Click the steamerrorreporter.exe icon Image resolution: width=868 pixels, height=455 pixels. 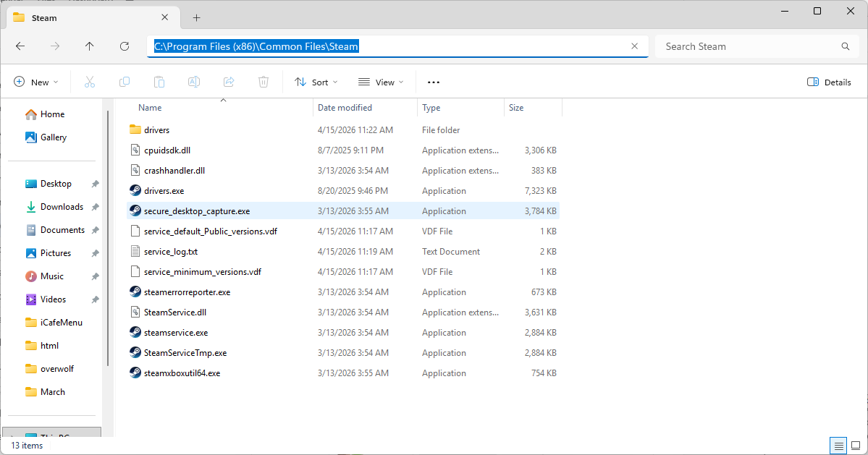135,292
